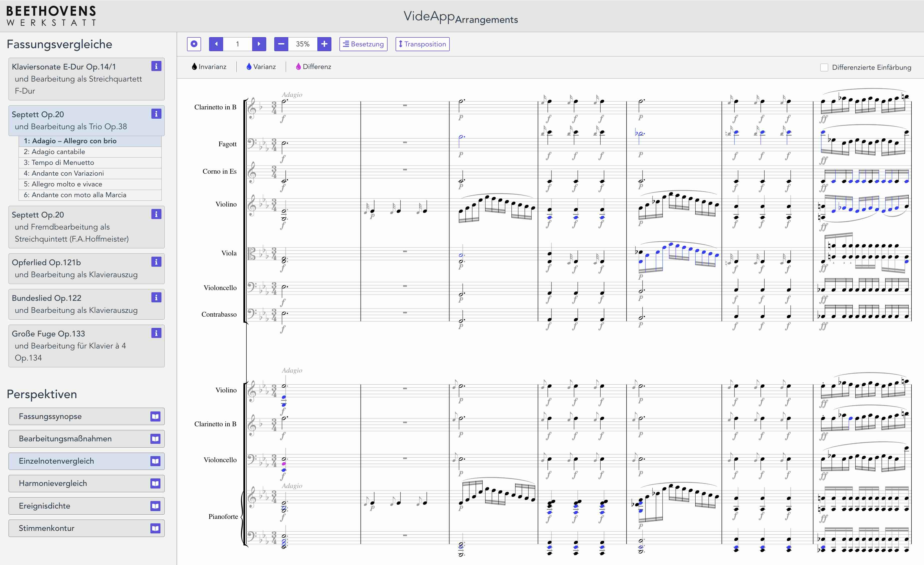Switch to Bearbeitungsmaßnahmen perspective

pos(86,439)
